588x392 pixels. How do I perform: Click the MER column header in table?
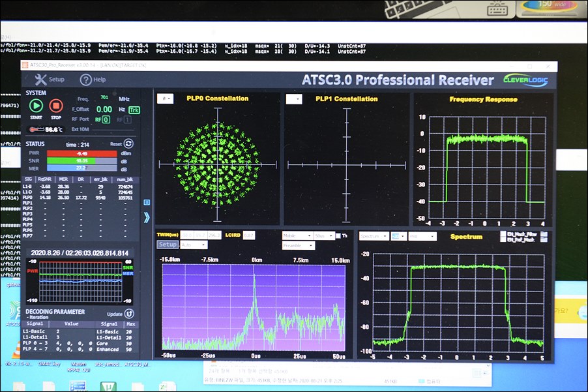tap(63, 179)
